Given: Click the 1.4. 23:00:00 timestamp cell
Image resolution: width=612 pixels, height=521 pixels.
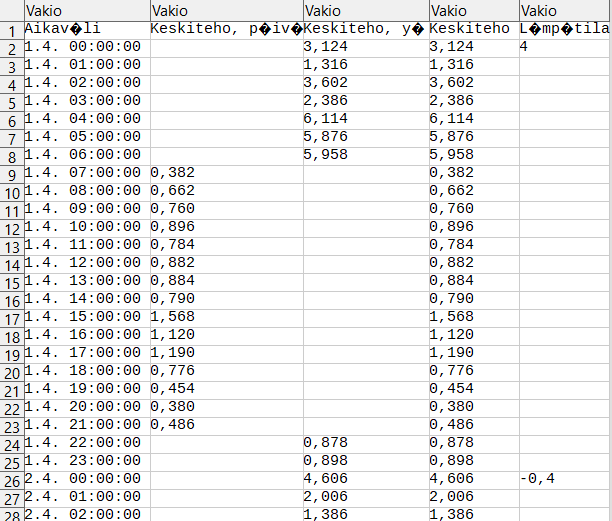Looking at the screenshot, I should click(85, 461).
